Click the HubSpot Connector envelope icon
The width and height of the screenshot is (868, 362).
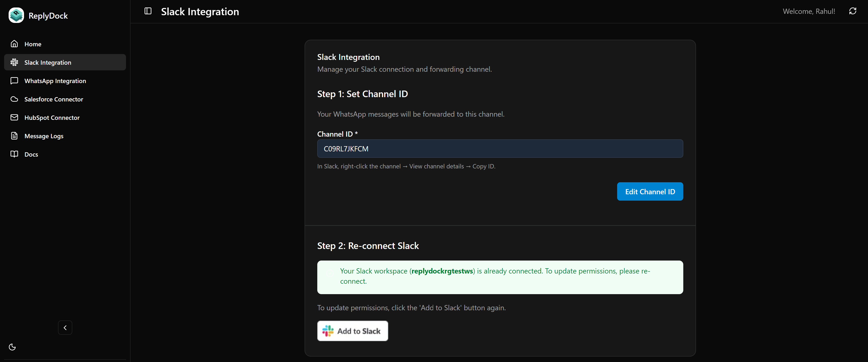pyautogui.click(x=14, y=117)
